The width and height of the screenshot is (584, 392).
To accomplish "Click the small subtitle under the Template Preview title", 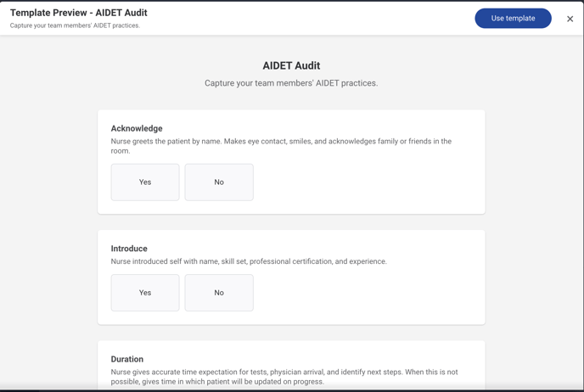I will [75, 25].
